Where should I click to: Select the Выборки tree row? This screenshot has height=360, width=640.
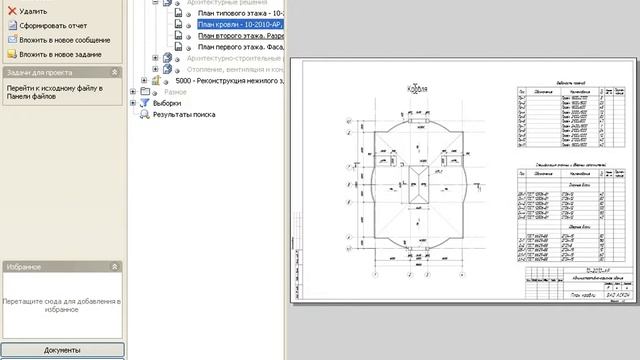167,103
